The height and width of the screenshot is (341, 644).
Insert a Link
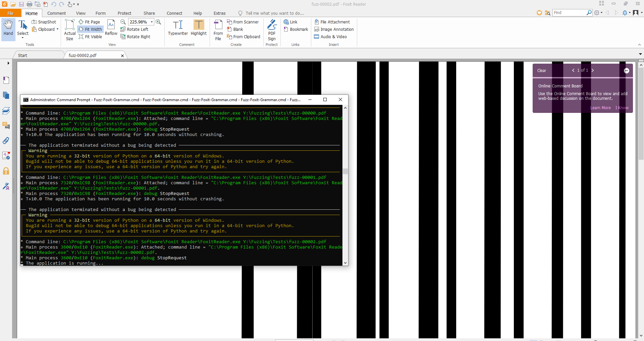[x=290, y=22]
